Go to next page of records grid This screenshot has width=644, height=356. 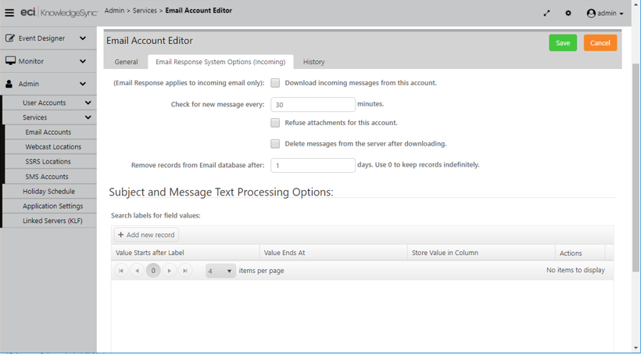170,271
